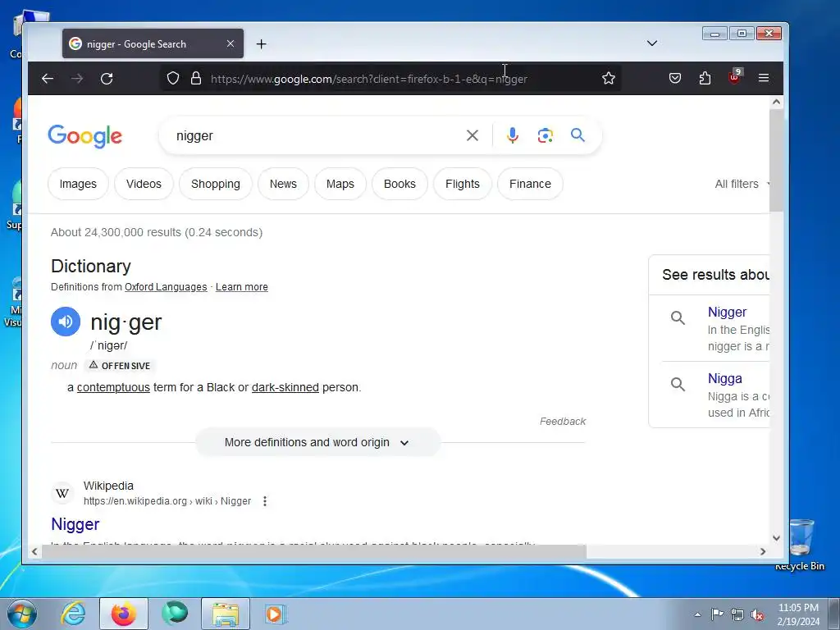Play the pronunciation audio speaker button
The height and width of the screenshot is (630, 840).
pyautogui.click(x=66, y=322)
